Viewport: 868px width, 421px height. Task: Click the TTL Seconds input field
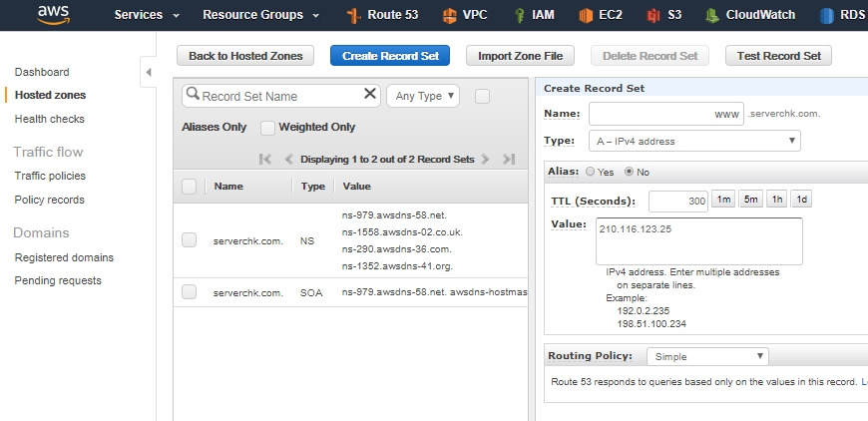pos(678,202)
